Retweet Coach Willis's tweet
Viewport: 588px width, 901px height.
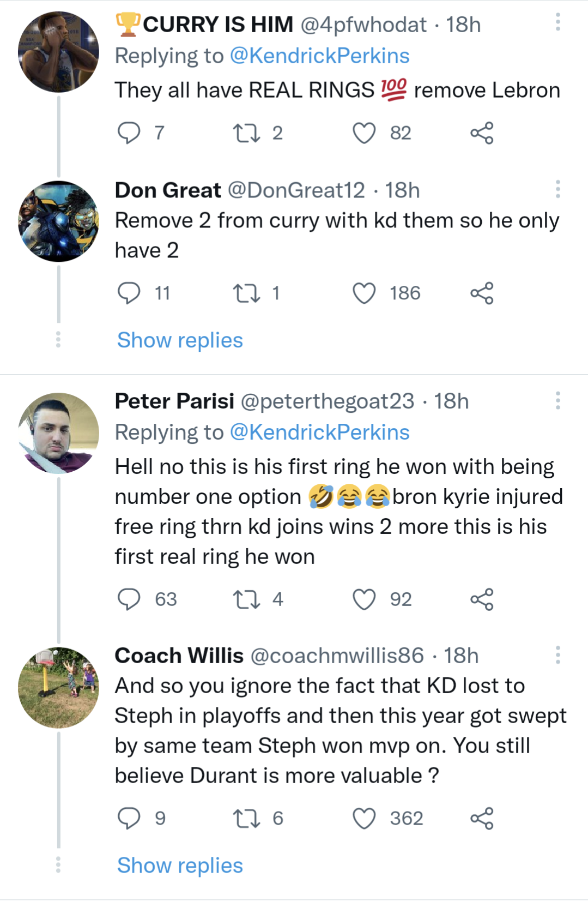[x=246, y=819]
